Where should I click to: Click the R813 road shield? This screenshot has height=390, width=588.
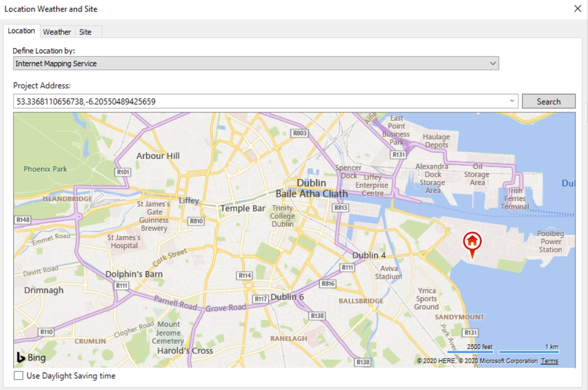pos(340,208)
